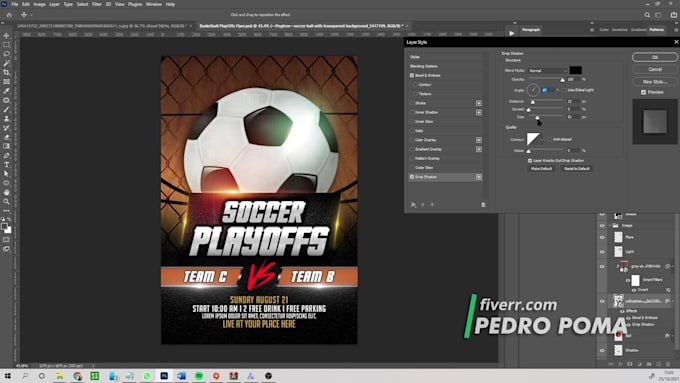This screenshot has width=680, height=383.
Task: Click the New Style button
Action: tap(655, 82)
